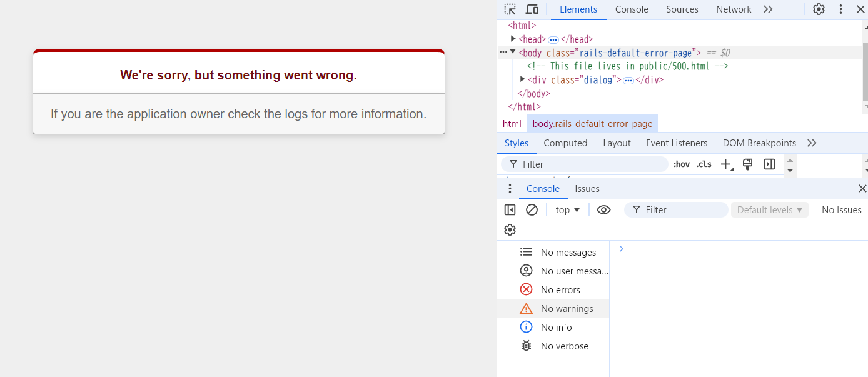
Task: Select No warnings sidebar item
Action: point(553,309)
